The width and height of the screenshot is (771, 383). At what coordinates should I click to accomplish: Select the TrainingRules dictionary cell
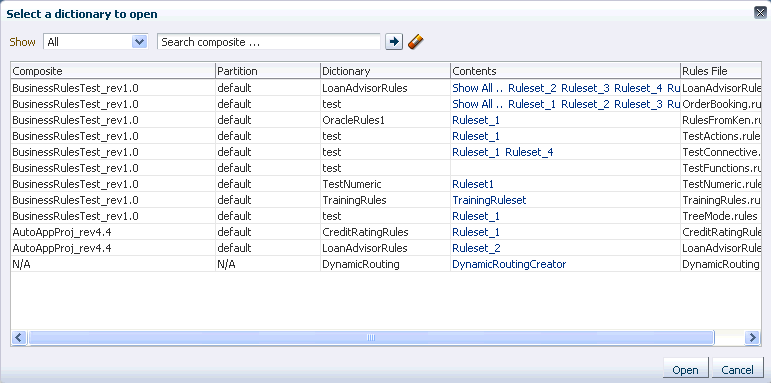coord(385,200)
